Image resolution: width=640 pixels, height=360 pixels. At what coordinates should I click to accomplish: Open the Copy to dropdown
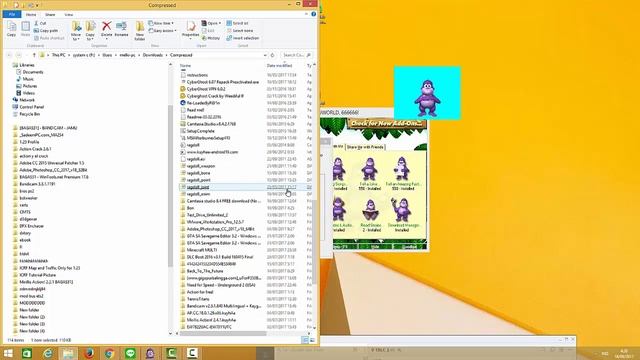(x=90, y=31)
